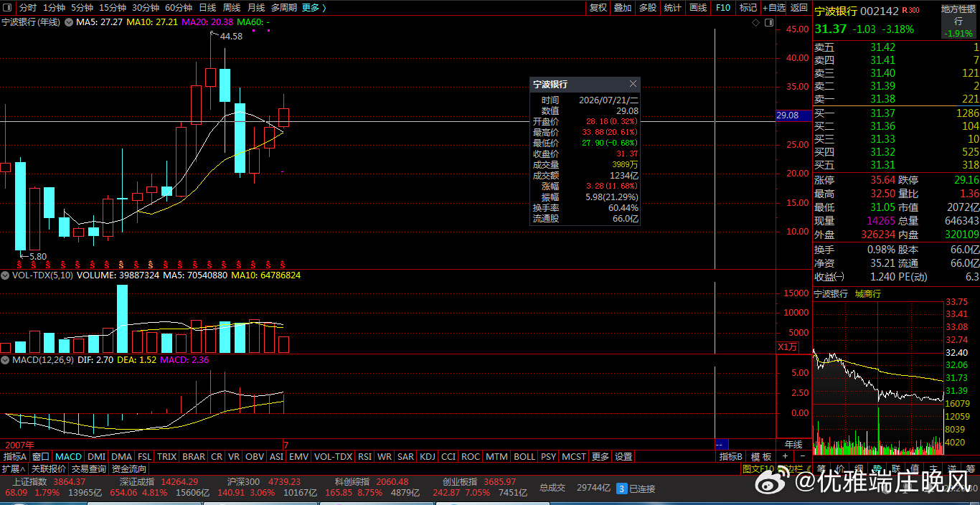Screen dimensions: 980x505
Task: Open the MA settings circle dropdown beside 宁波银行(年线)
Action: (x=69, y=22)
